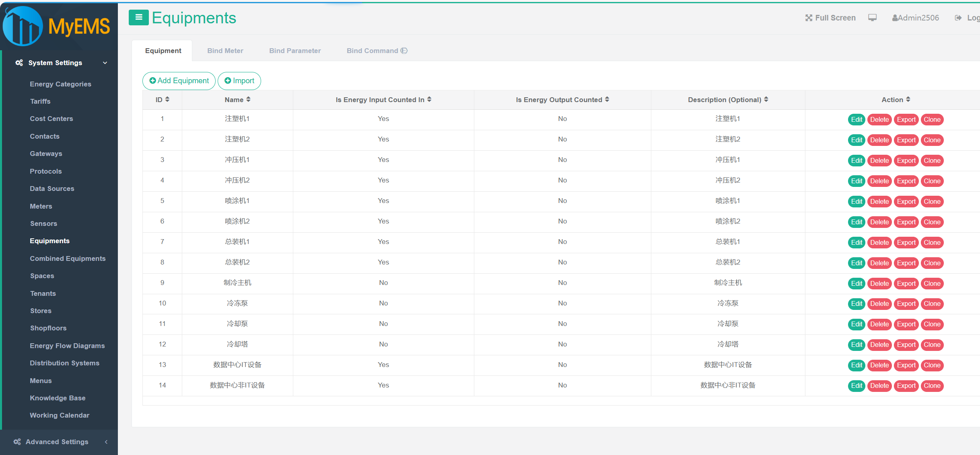Click the Import button
The width and height of the screenshot is (980, 455).
click(239, 81)
